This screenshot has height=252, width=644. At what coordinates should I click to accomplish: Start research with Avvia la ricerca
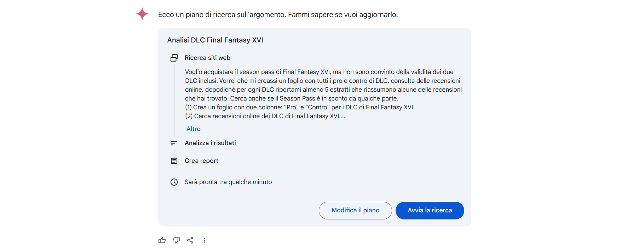pyautogui.click(x=430, y=210)
